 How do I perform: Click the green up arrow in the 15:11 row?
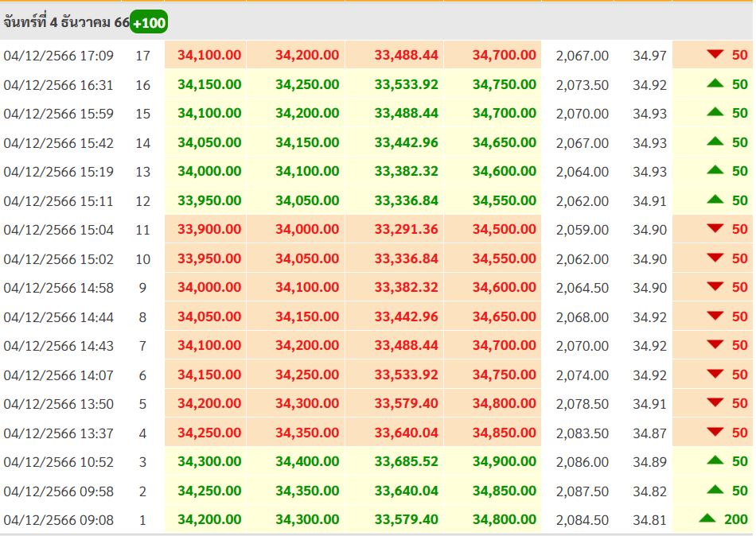pos(715,200)
